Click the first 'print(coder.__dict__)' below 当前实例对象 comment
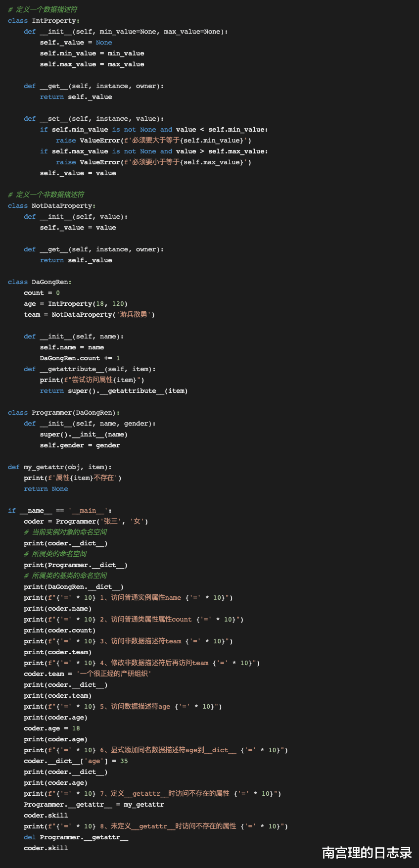Viewport: 419px width, 868px height. point(66,543)
